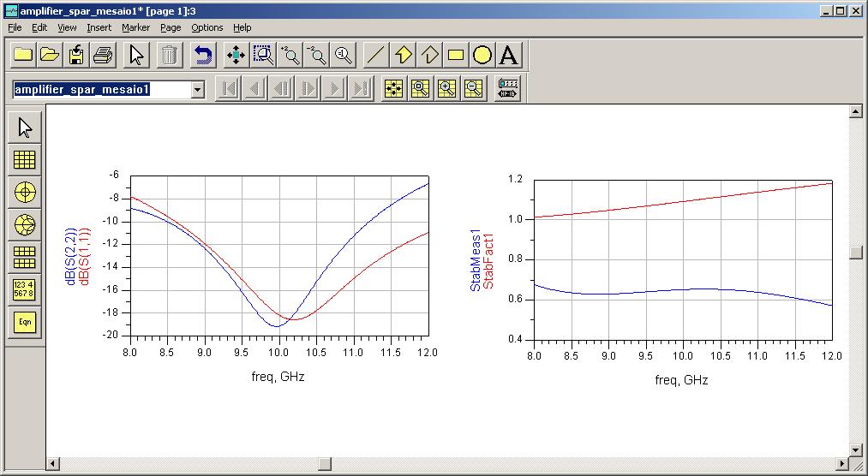Select the arrow pointer in top toolbar

pos(136,56)
